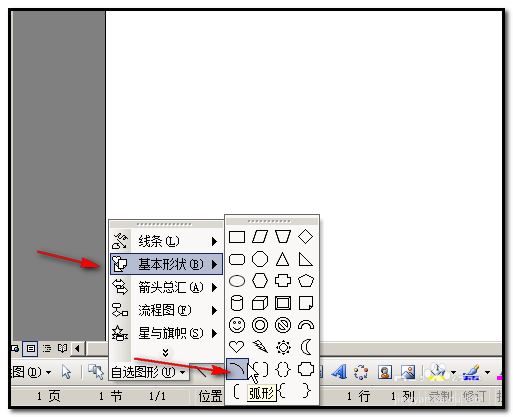Viewport: 513px width, 417px height.
Task: Choose the diamond shape
Action: point(306,237)
